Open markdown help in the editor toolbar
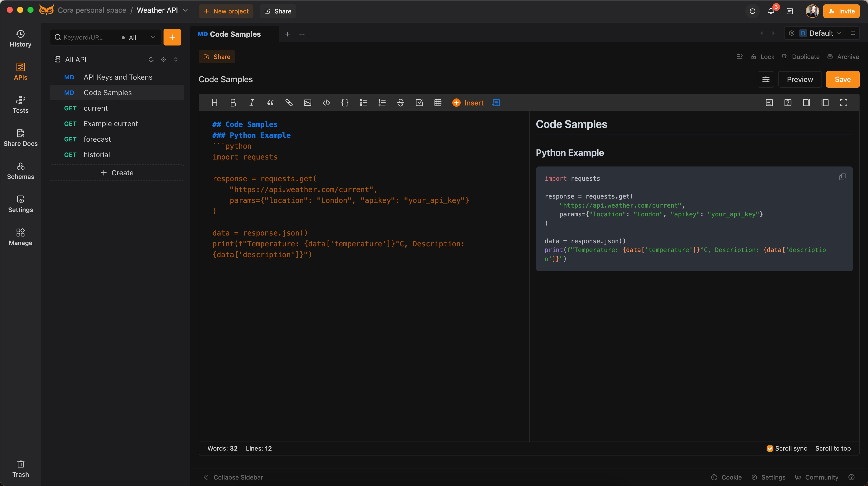 pyautogui.click(x=788, y=103)
